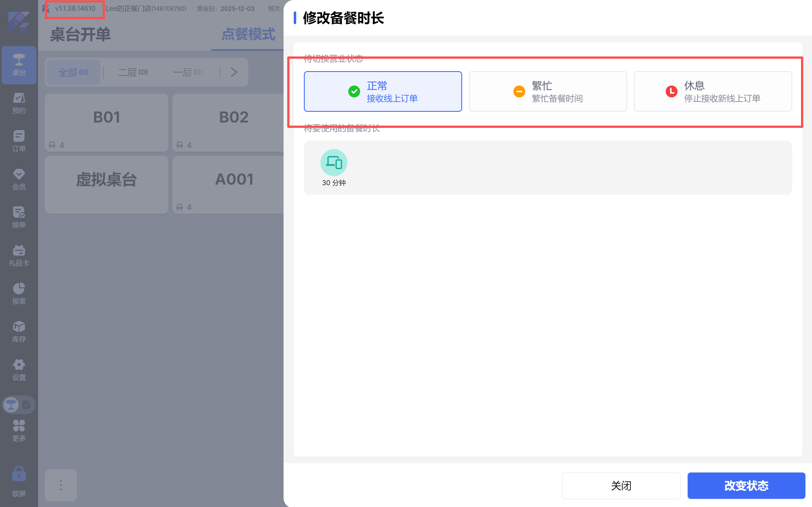Click the 改变状态 button
The height and width of the screenshot is (507, 812).
point(746,485)
